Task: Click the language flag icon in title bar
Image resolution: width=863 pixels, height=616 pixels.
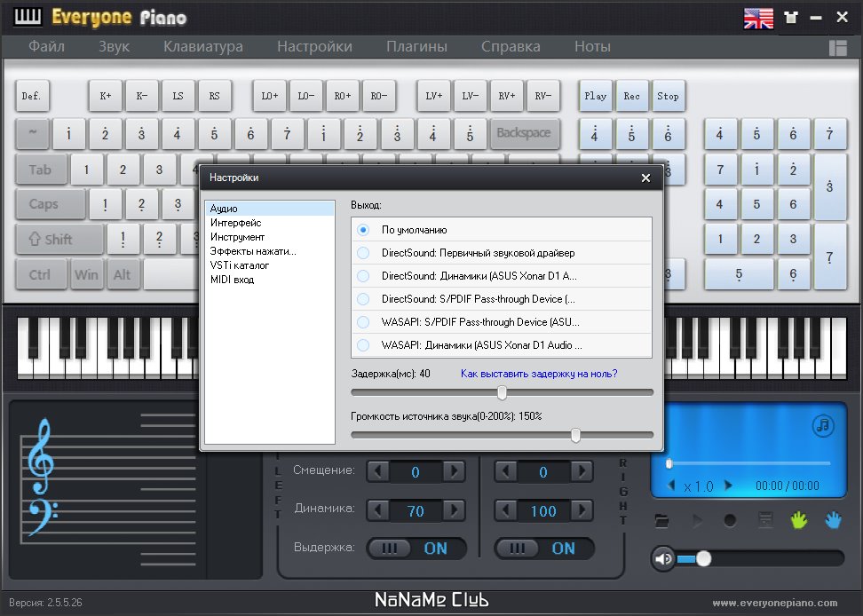Action: click(758, 18)
